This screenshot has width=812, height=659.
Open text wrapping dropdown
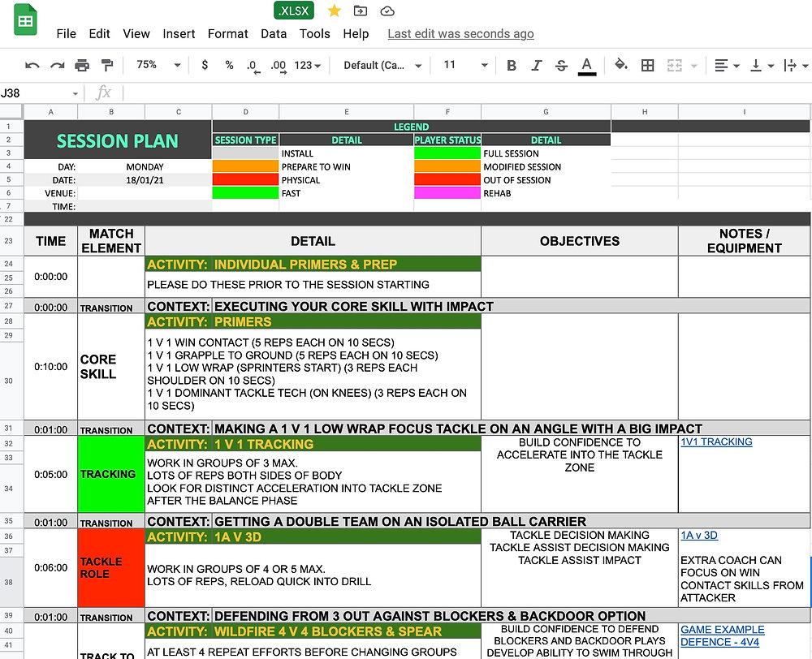(796, 65)
